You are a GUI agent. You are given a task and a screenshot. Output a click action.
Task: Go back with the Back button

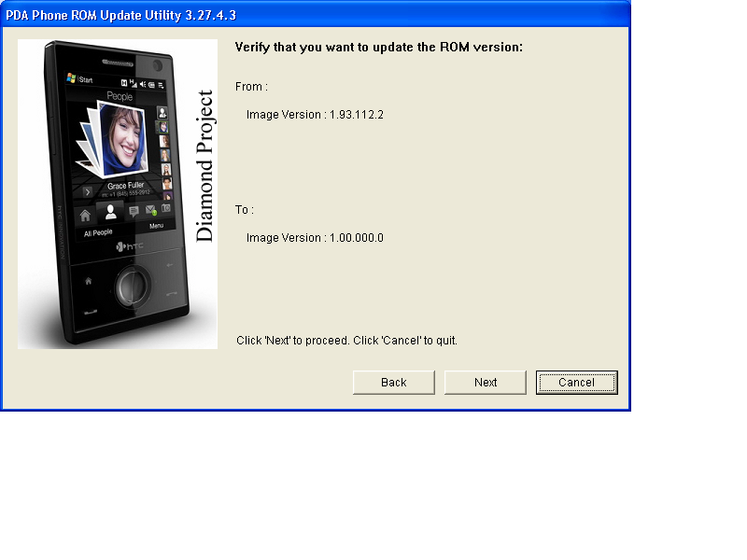pyautogui.click(x=393, y=383)
